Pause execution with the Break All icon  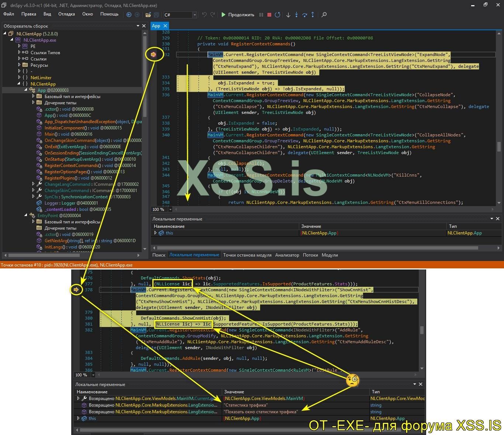pyautogui.click(x=261, y=15)
